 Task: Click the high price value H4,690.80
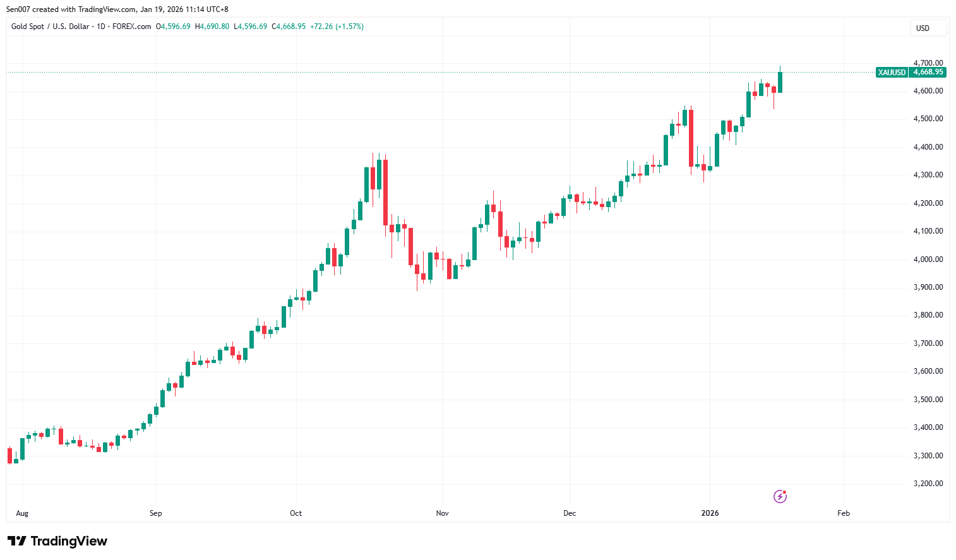212,27
